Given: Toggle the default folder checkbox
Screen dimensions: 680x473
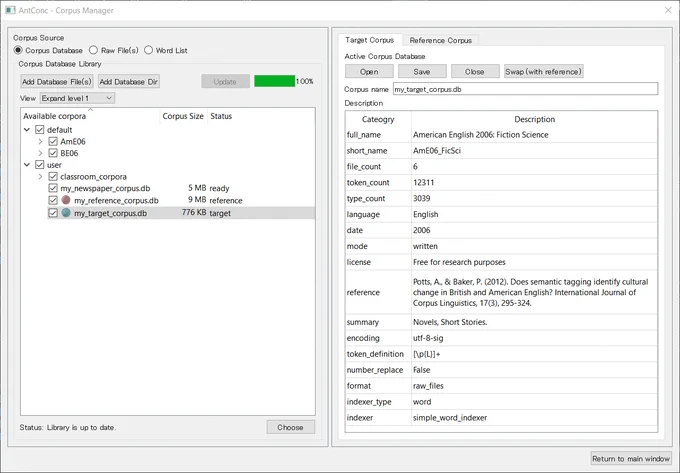Looking at the screenshot, I should point(39,130).
